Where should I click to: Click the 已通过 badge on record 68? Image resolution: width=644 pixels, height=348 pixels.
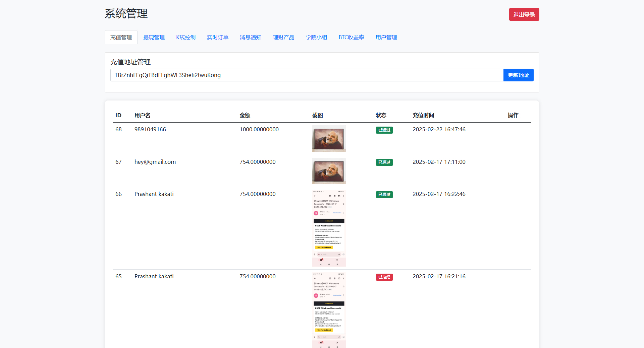(x=384, y=130)
